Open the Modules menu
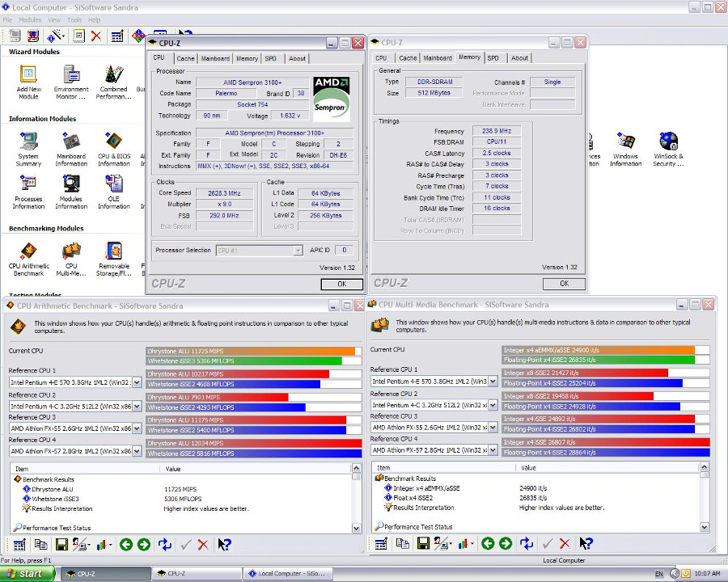 [x=30, y=20]
